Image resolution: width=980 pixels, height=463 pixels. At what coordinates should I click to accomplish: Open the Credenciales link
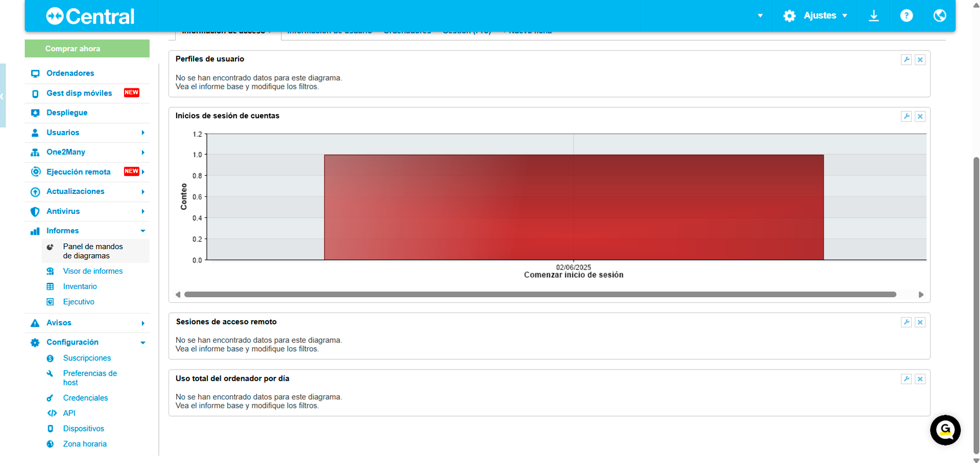85,398
